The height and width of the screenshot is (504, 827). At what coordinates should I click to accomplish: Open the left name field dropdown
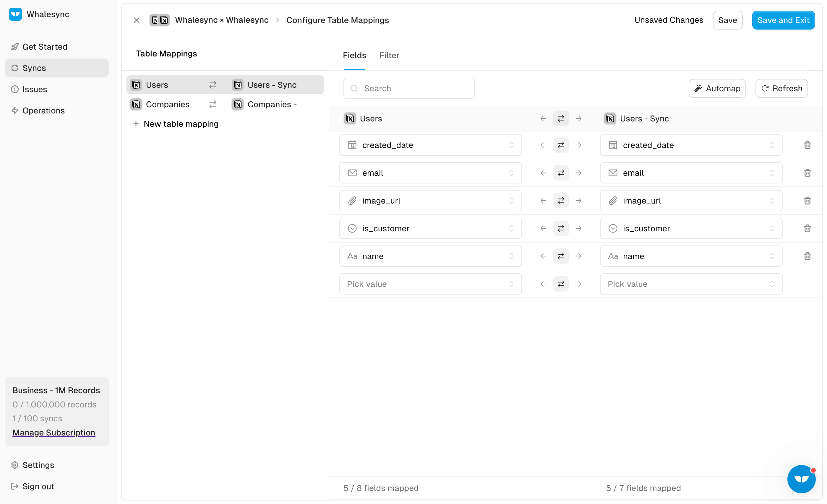click(x=430, y=256)
